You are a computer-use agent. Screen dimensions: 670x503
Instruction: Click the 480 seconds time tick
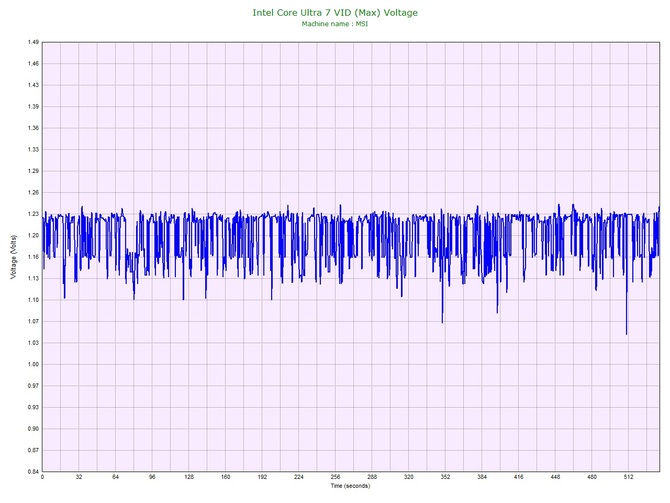pos(592,477)
